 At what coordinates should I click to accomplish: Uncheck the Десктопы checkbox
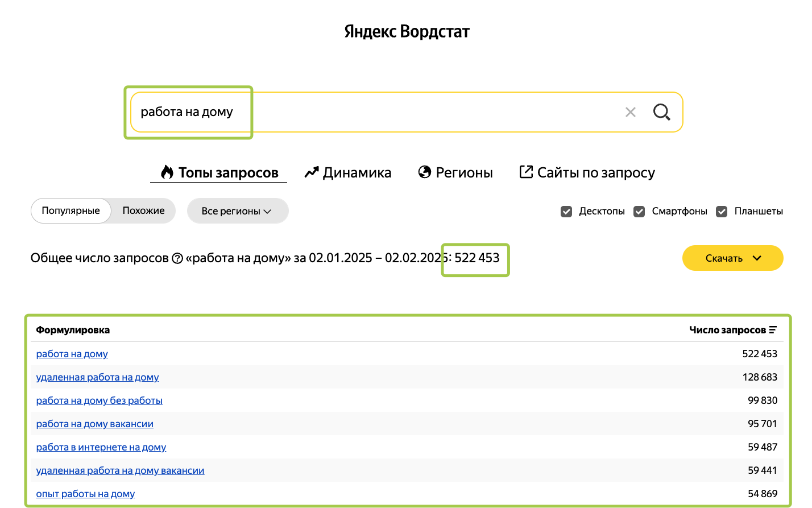[566, 211]
